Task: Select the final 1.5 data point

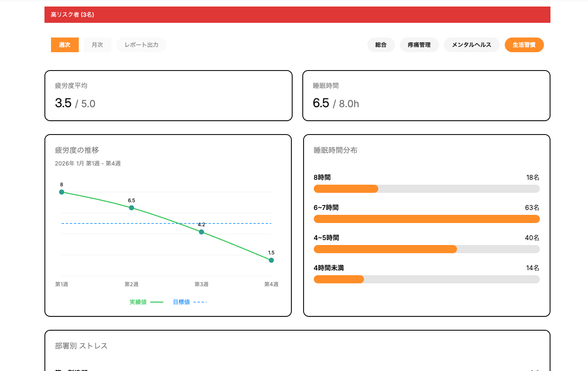Action: tap(271, 260)
